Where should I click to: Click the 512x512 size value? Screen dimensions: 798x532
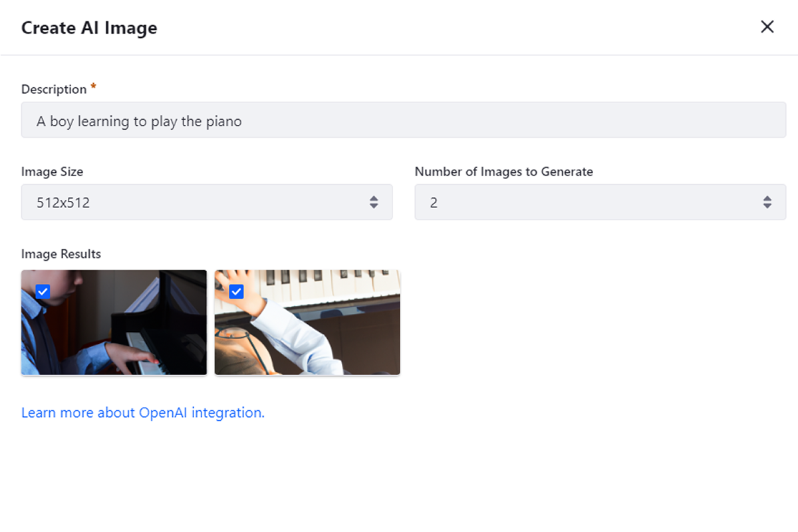coord(63,203)
